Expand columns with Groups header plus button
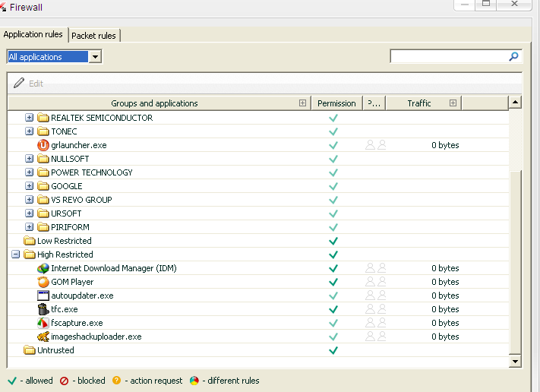The width and height of the screenshot is (540, 392). pyautogui.click(x=302, y=103)
